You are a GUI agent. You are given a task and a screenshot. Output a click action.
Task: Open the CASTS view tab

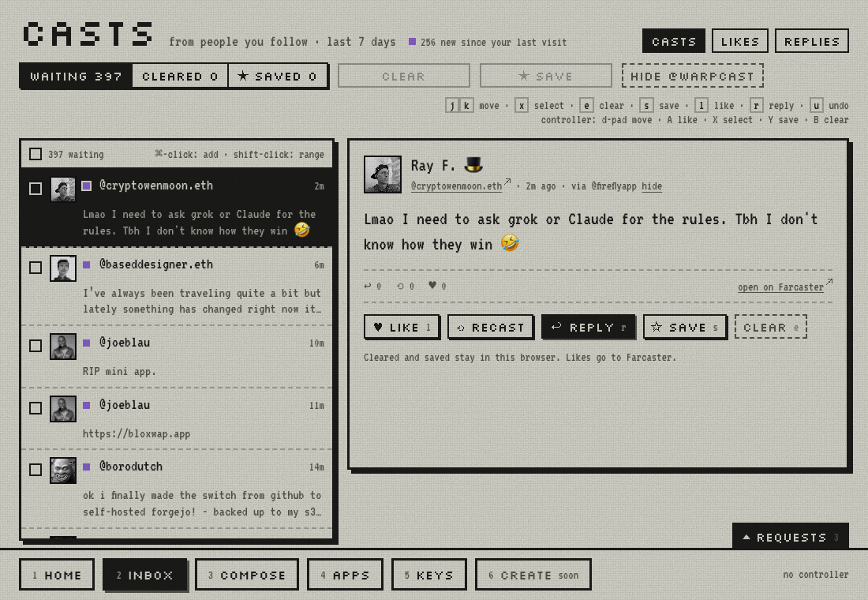(673, 41)
